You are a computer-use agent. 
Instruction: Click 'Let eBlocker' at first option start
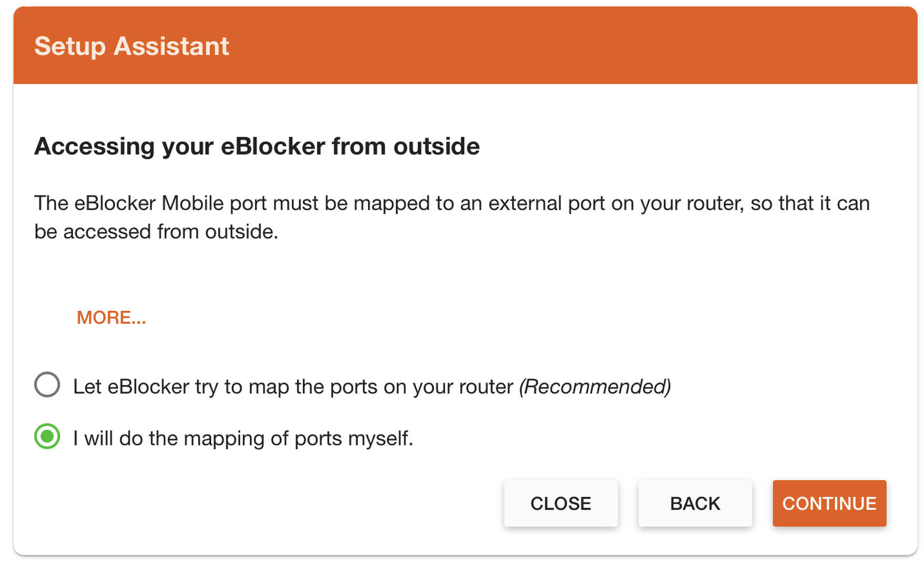[x=131, y=387]
